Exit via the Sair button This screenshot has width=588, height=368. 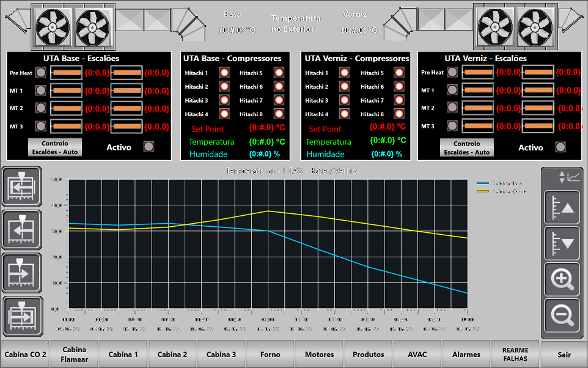tap(564, 355)
